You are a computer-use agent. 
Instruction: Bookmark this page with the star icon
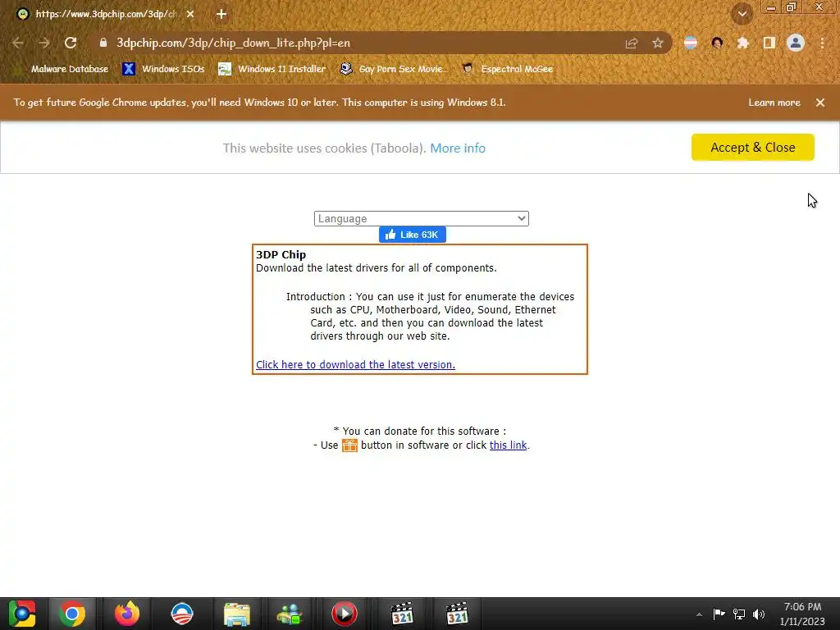coord(657,43)
